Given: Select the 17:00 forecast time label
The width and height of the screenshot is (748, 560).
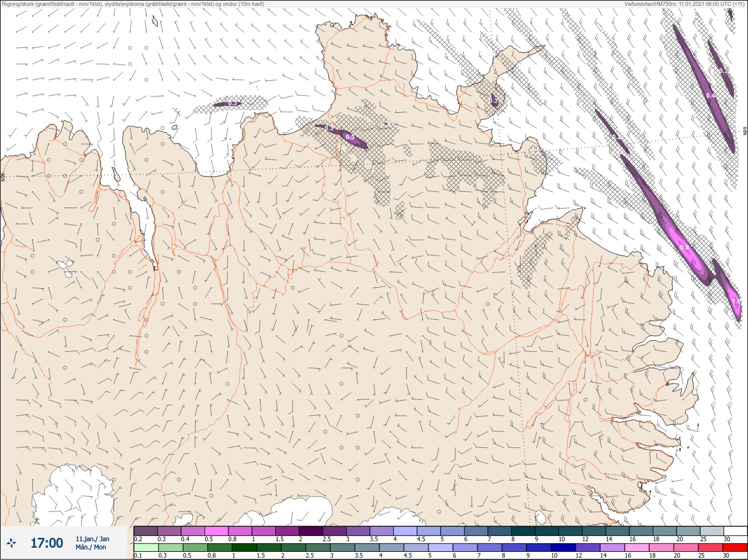Looking at the screenshot, I should coord(47,543).
